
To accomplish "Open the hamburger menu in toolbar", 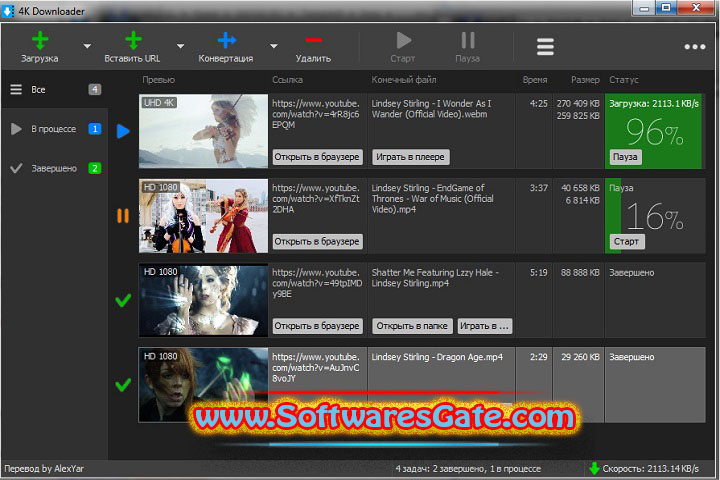I will coord(545,46).
